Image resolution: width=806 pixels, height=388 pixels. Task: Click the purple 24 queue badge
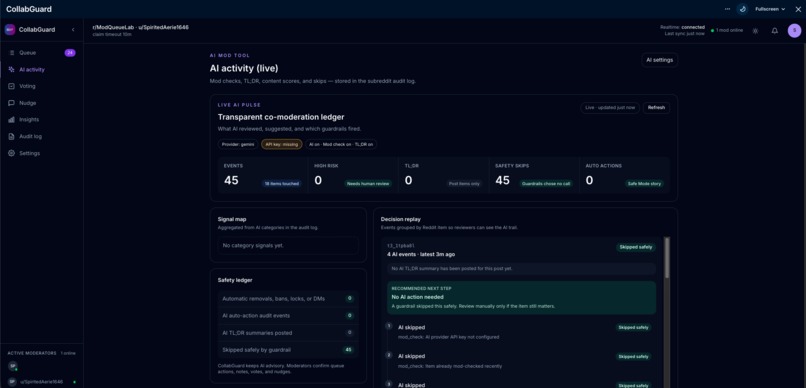tap(70, 53)
